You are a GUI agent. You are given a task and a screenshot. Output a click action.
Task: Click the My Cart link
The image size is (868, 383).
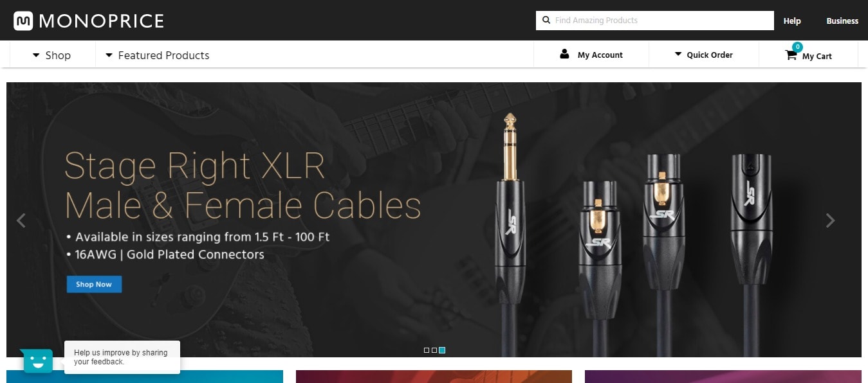coord(817,56)
